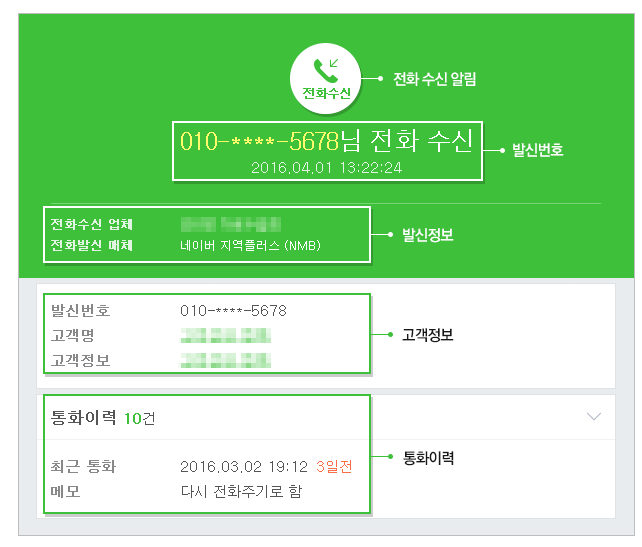The image size is (642, 547).
Task: Select the 최근 통화 date 2016.03.02 19:12
Action: coord(244,467)
